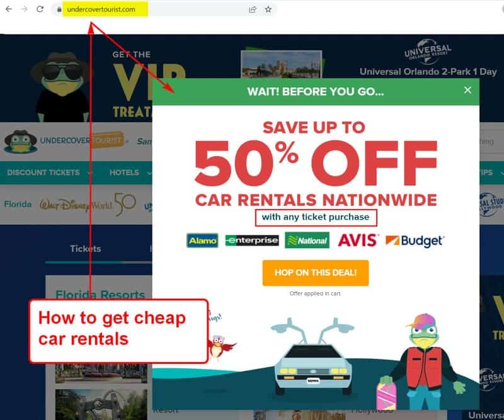Close the Wait Before You Go popup

tap(467, 90)
